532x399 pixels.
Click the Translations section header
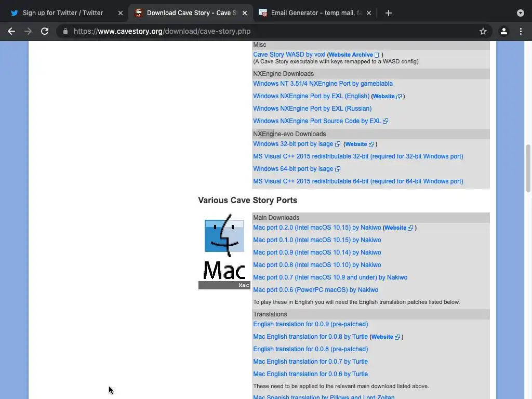(x=371, y=314)
